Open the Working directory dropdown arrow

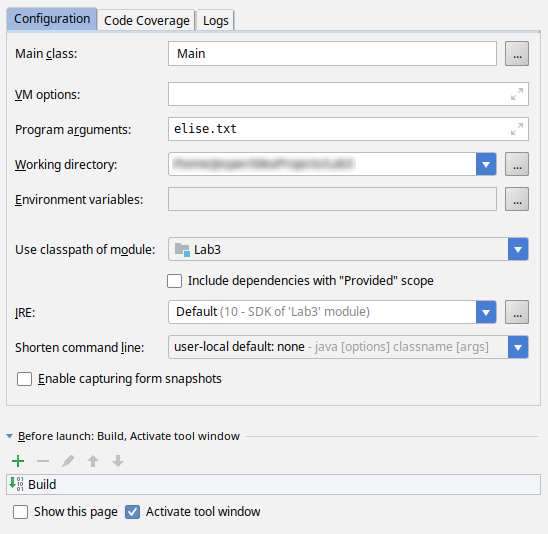[x=486, y=164]
